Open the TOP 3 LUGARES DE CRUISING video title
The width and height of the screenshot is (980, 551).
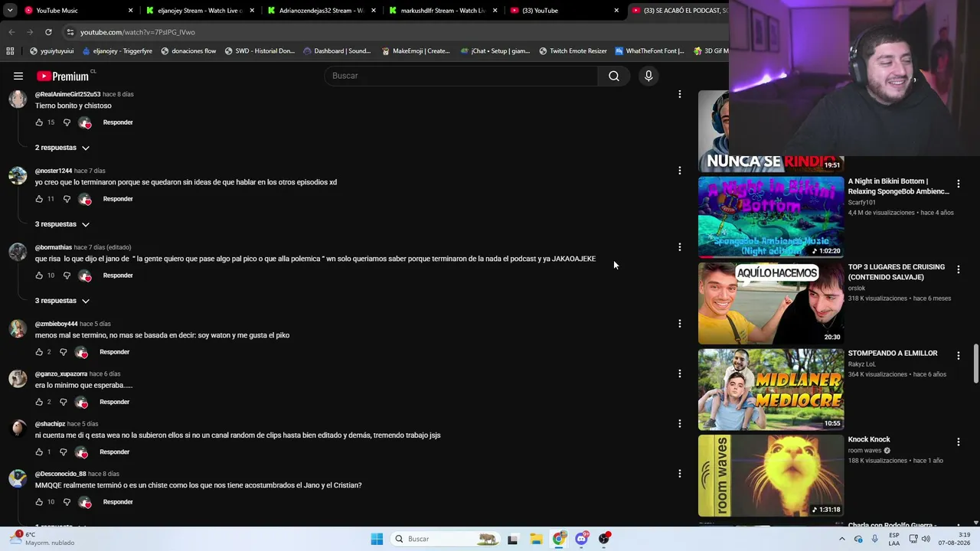(x=897, y=272)
